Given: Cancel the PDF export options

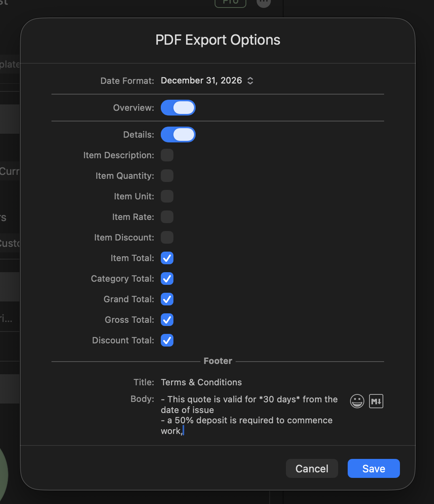Looking at the screenshot, I should [312, 468].
